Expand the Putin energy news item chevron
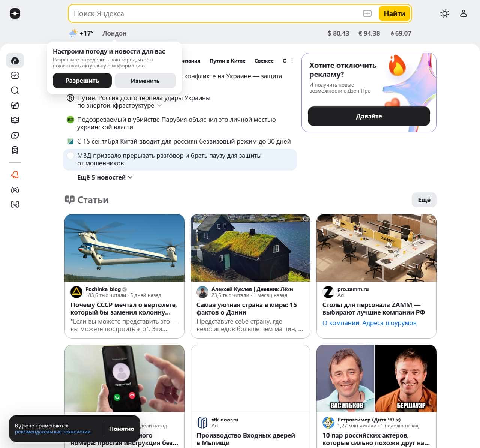This screenshot has width=480, height=448. [x=159, y=105]
